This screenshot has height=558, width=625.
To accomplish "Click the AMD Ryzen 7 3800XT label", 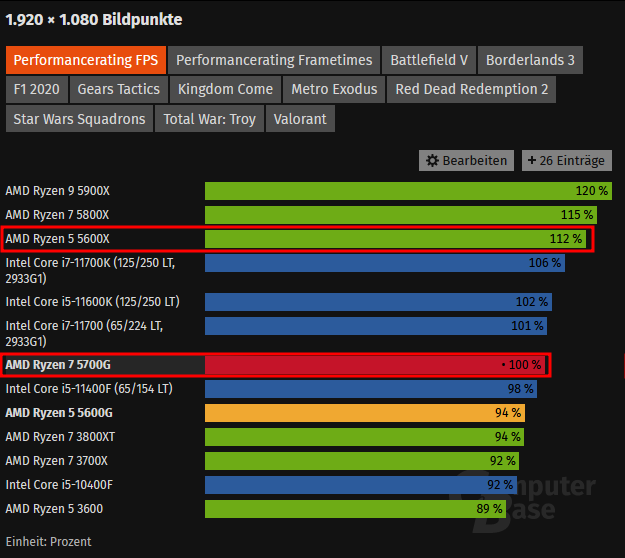I will click(60, 437).
